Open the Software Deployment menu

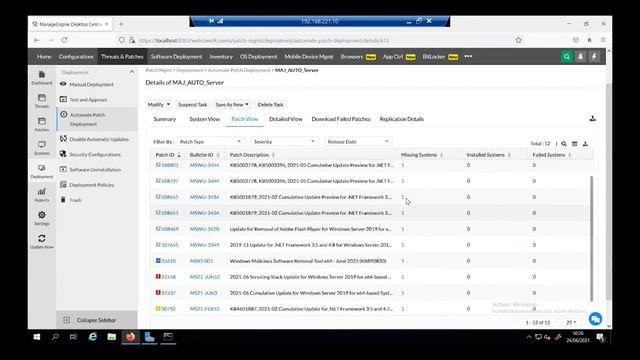click(176, 56)
